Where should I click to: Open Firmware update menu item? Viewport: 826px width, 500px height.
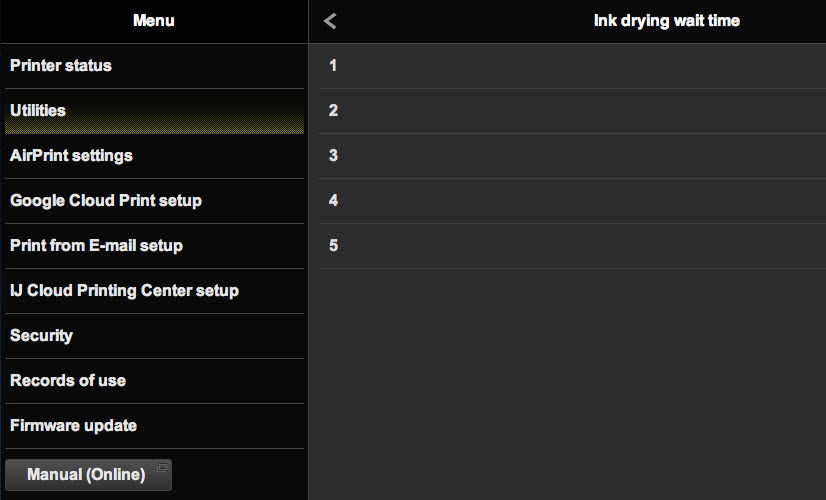point(154,426)
